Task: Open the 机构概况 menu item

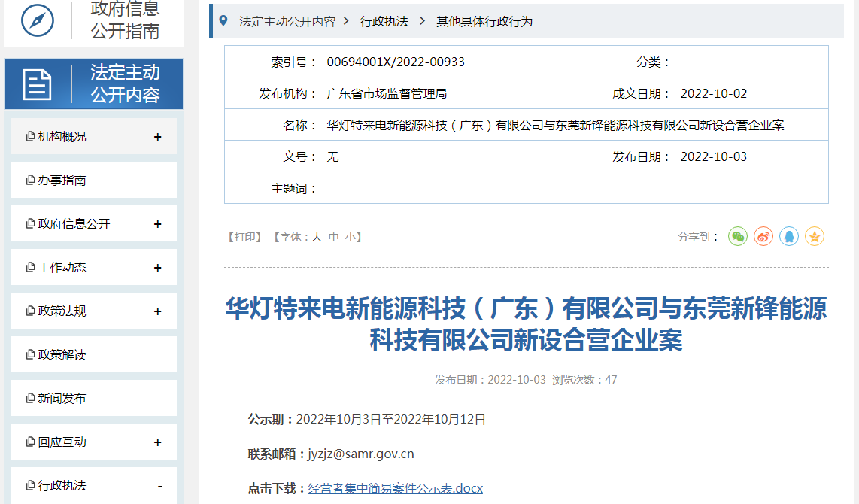Action: coord(94,136)
